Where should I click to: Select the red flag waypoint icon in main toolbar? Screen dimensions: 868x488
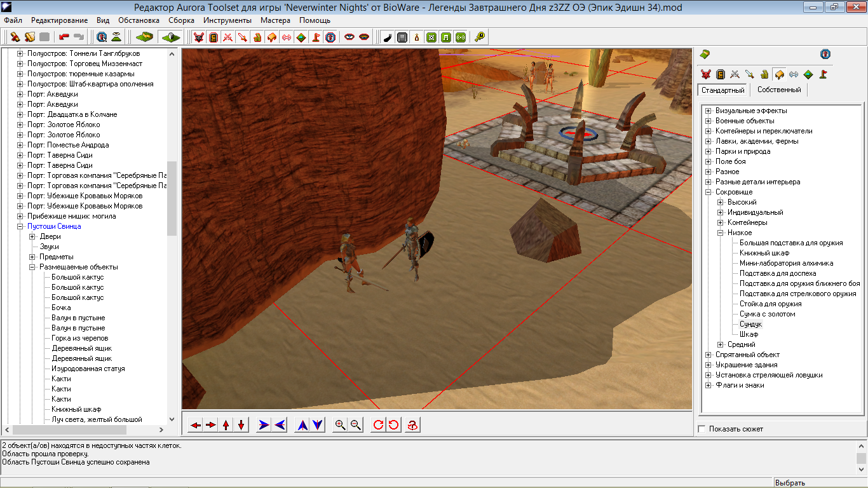(x=316, y=37)
